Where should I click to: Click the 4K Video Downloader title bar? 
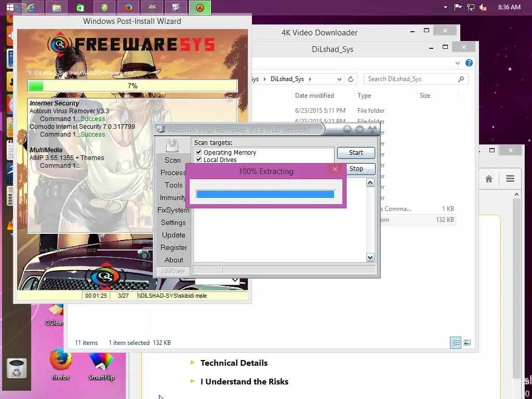[319, 33]
